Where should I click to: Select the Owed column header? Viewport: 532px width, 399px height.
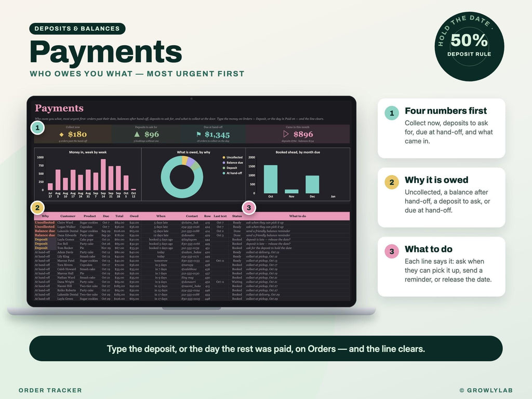coord(134,216)
